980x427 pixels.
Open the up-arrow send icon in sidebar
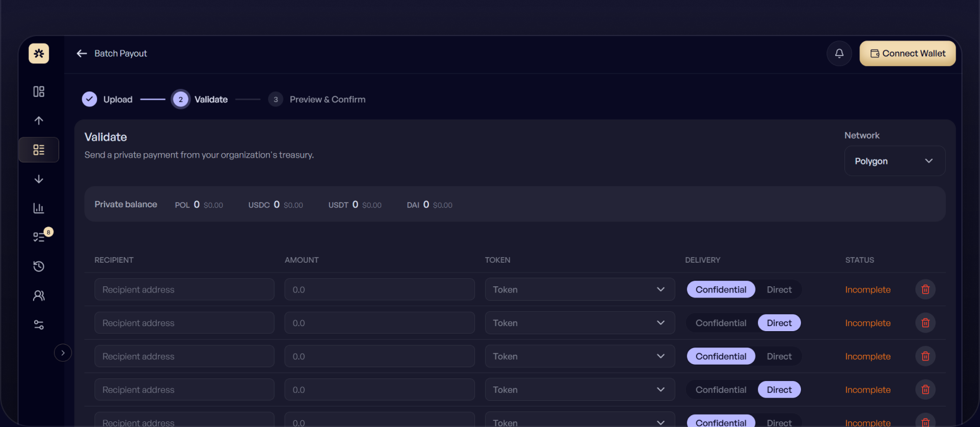[39, 121]
